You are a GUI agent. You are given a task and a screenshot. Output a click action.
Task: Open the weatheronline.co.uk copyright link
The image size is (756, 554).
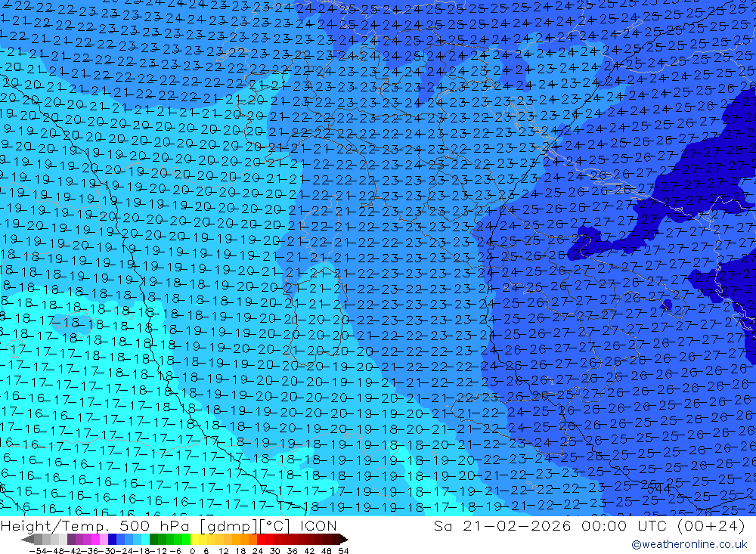[689, 544]
